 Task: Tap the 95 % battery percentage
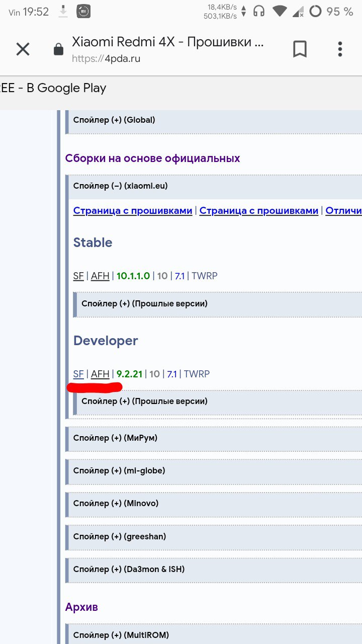[x=340, y=12]
